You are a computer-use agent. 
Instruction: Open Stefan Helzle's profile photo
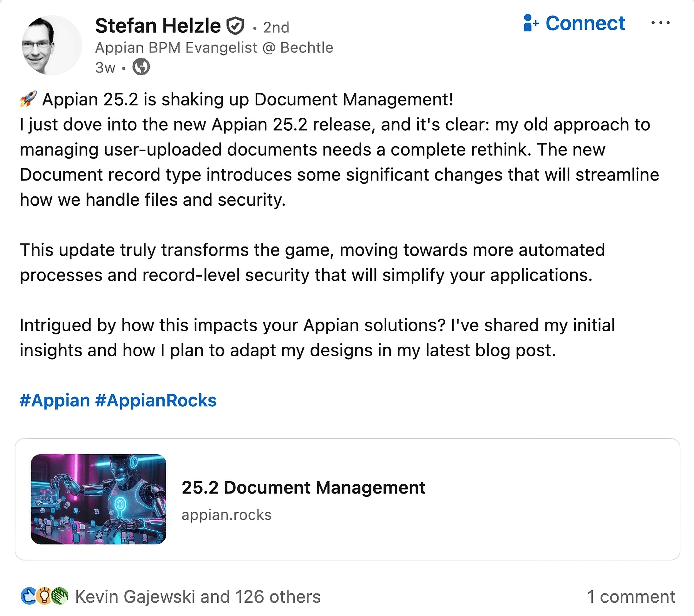(x=52, y=45)
